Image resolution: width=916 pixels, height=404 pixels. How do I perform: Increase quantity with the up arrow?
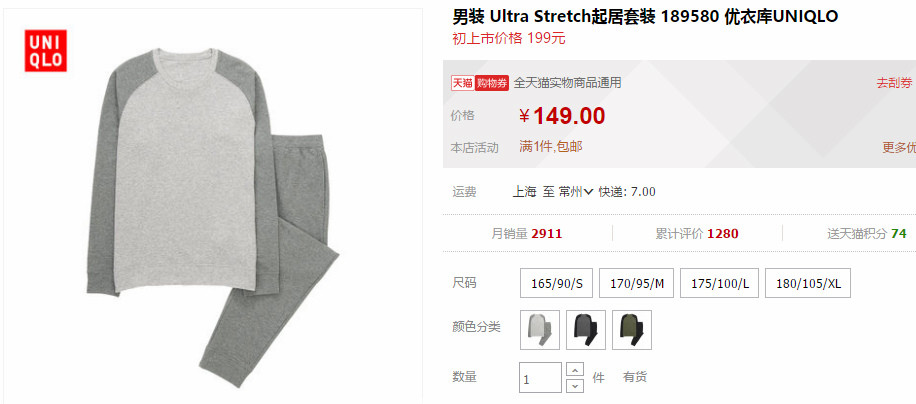click(x=575, y=370)
